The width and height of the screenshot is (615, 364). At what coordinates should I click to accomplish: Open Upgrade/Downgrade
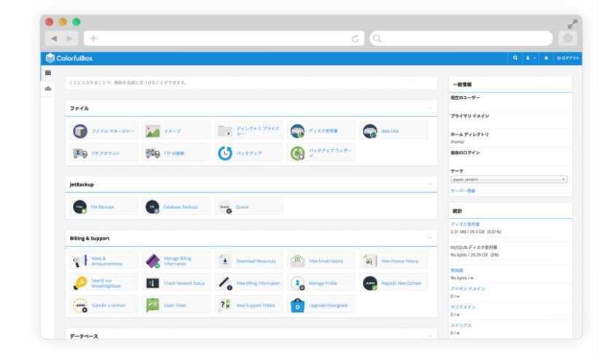coord(321,305)
